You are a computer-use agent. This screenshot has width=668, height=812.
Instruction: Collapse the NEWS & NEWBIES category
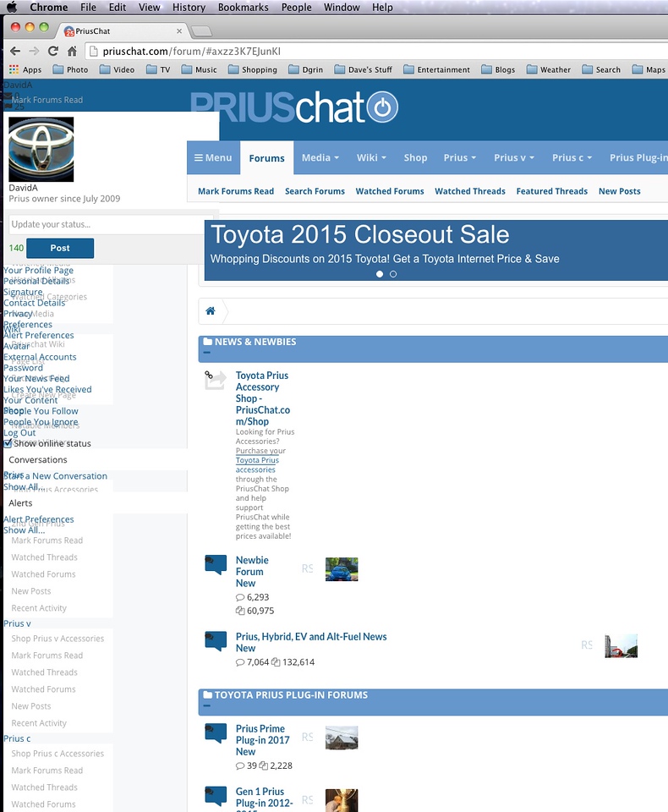tap(207, 354)
